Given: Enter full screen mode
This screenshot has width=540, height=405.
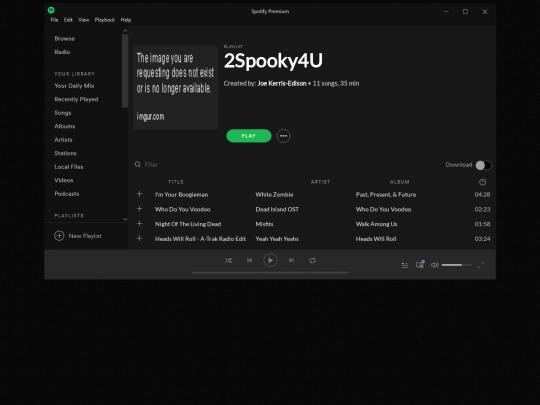Looking at the screenshot, I should coord(481,265).
